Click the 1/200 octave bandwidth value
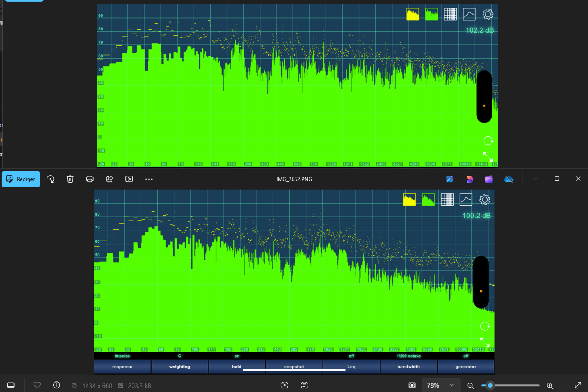 [409, 356]
